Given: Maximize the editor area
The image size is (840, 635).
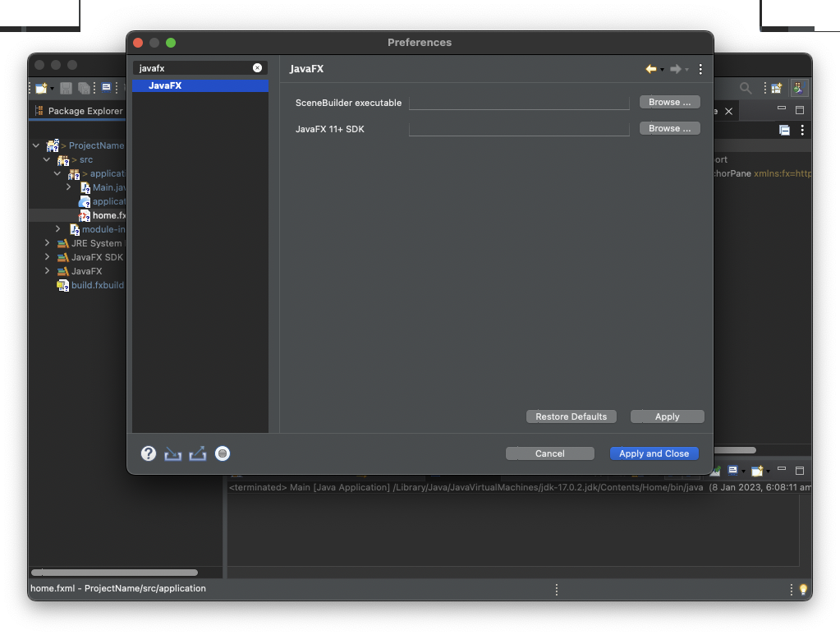Looking at the screenshot, I should tap(800, 110).
